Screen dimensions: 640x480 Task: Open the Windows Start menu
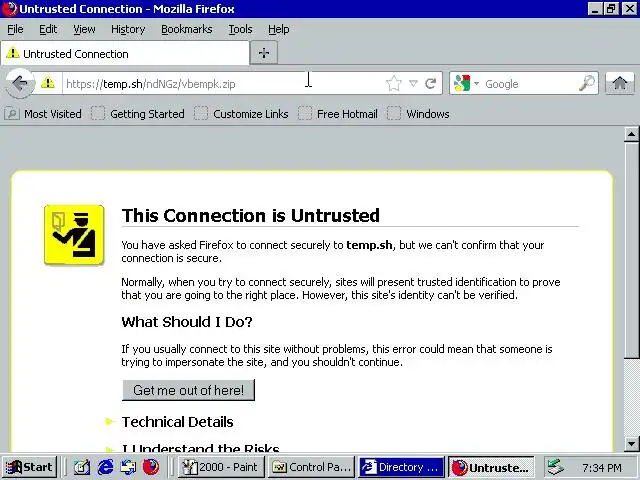(29, 467)
